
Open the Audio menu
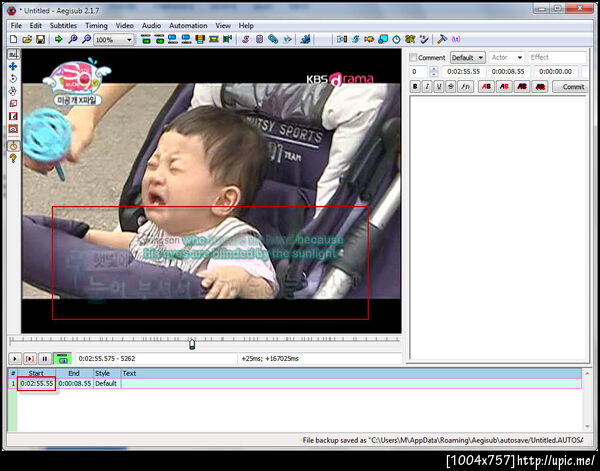click(152, 26)
